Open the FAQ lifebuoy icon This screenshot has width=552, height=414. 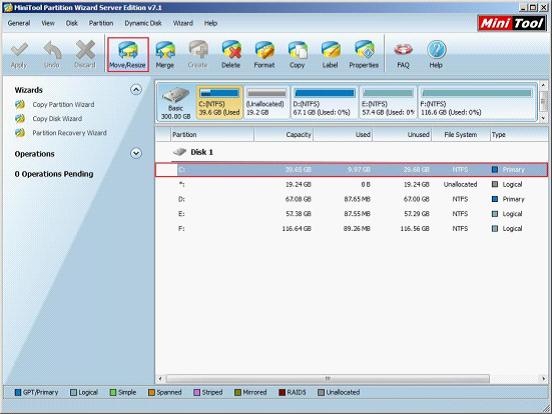[403, 55]
